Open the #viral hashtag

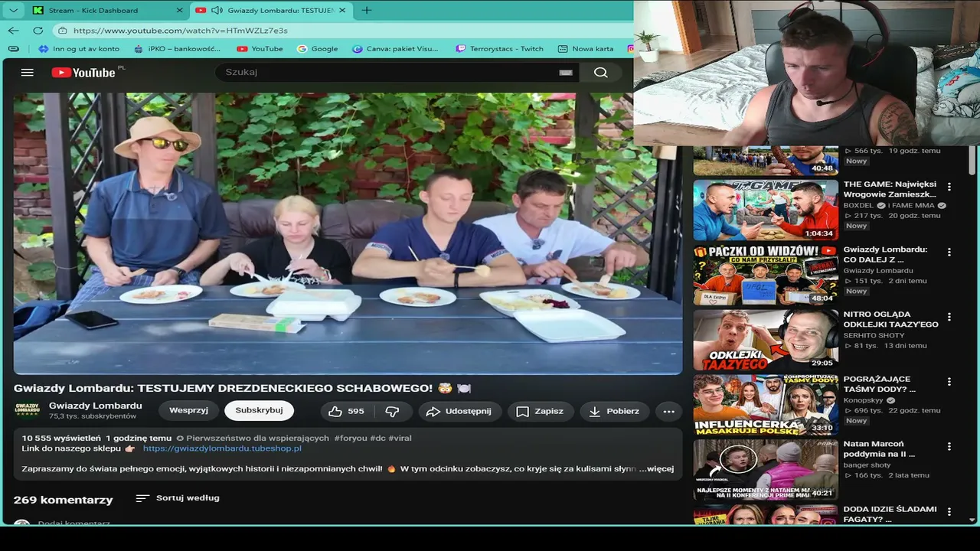[400, 439]
